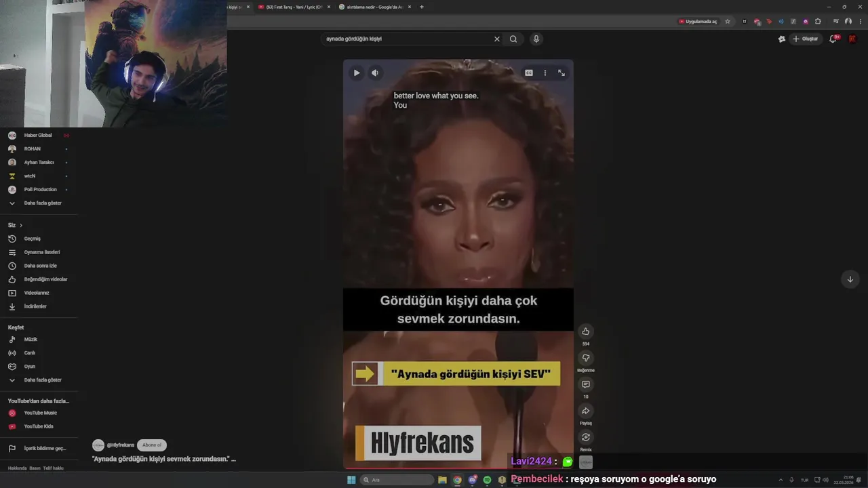Open the icon left of Oluştur
Viewport: 868px width, 488px height.
[x=781, y=39]
